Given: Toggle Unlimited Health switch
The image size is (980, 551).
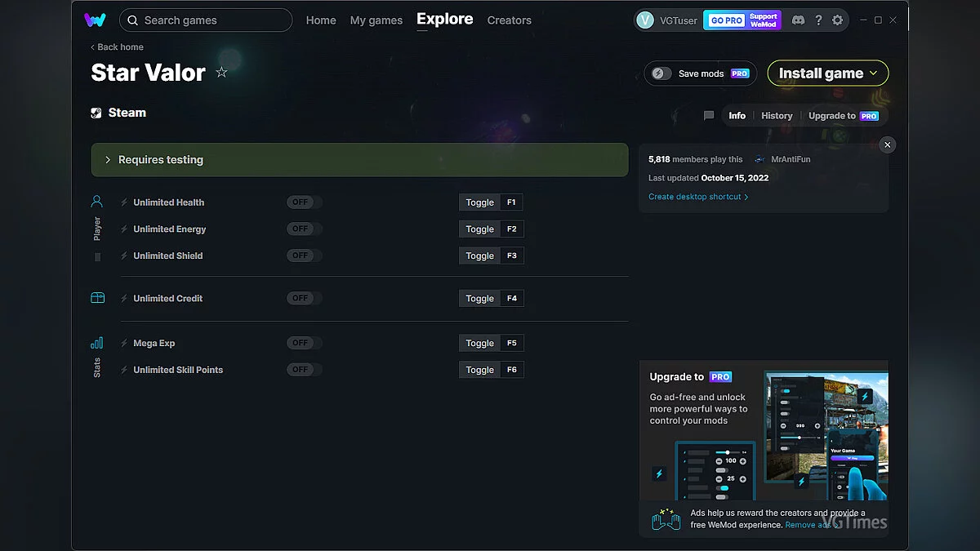Looking at the screenshot, I should [x=304, y=202].
